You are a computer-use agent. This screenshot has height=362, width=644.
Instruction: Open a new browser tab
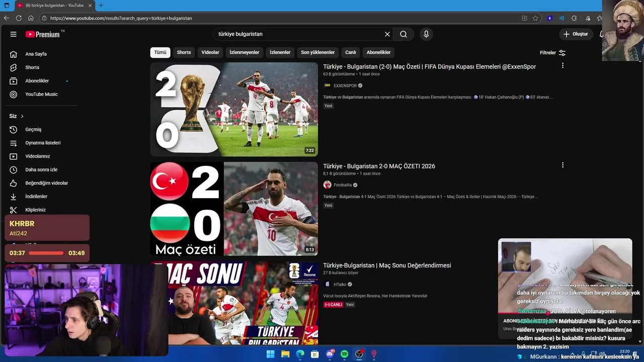[x=101, y=6]
